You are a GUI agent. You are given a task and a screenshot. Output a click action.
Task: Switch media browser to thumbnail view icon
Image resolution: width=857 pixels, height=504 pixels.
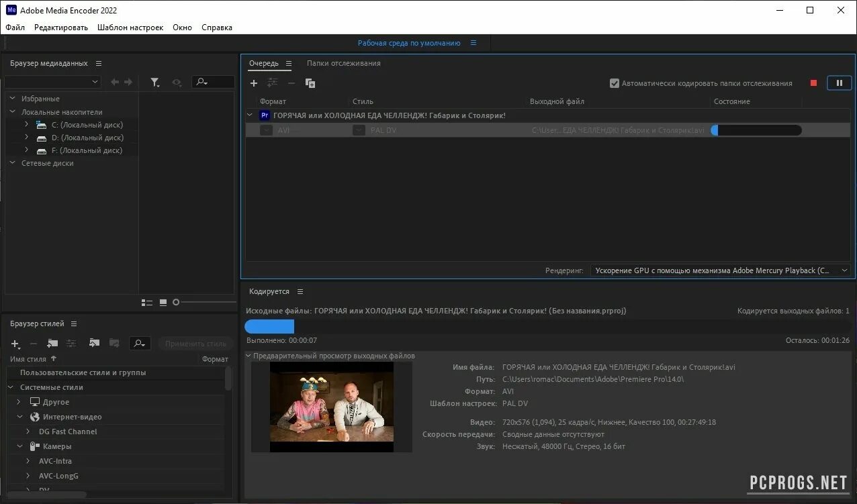point(163,303)
